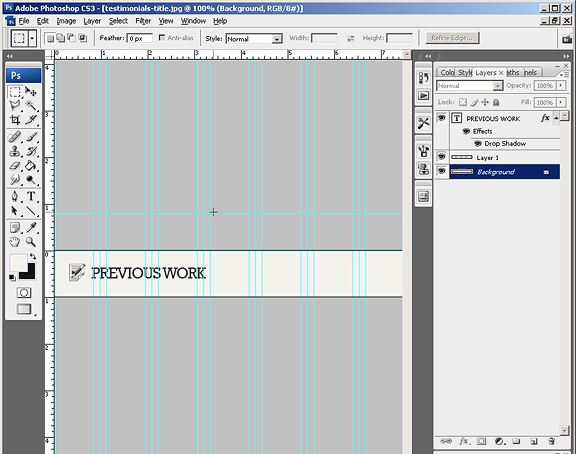Select the Healing Brush tool
This screenshot has height=454, width=576.
point(15,137)
